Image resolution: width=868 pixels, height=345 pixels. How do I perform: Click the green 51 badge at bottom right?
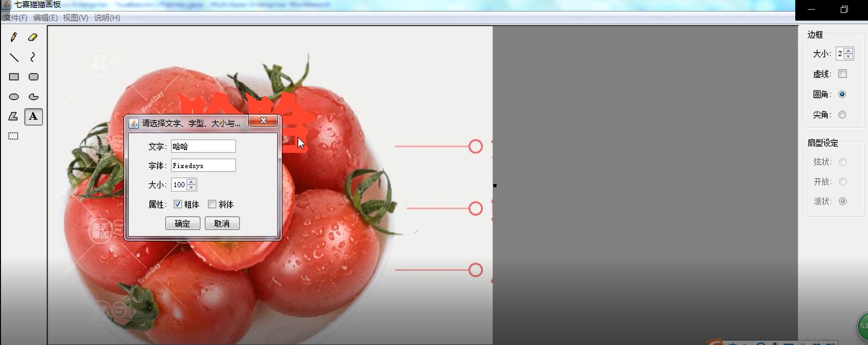[x=862, y=326]
